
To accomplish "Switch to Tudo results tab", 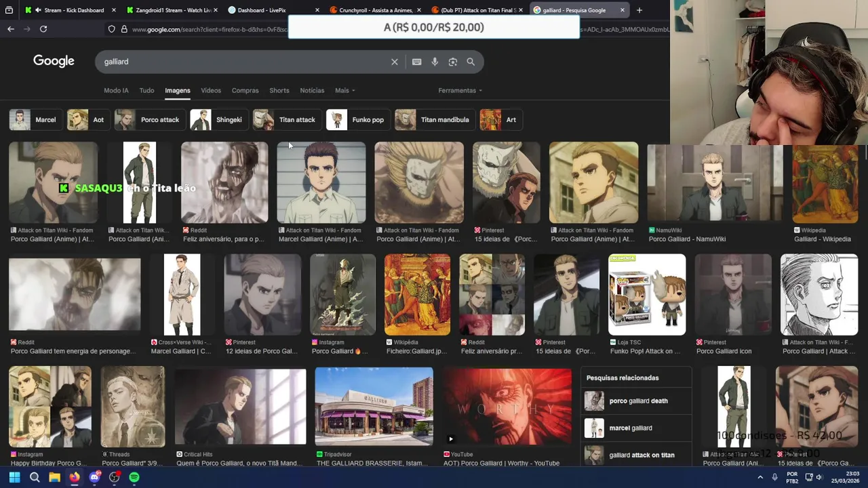I will tap(146, 90).
